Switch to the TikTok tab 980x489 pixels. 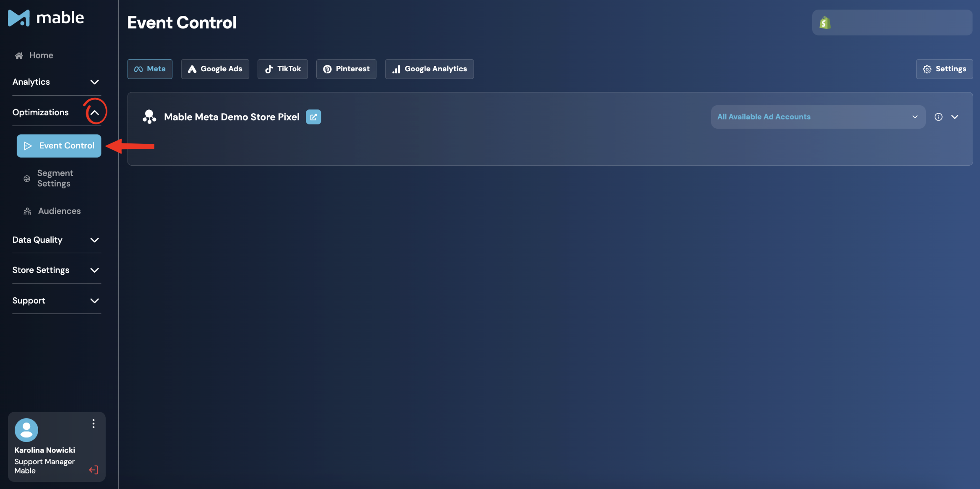point(283,69)
